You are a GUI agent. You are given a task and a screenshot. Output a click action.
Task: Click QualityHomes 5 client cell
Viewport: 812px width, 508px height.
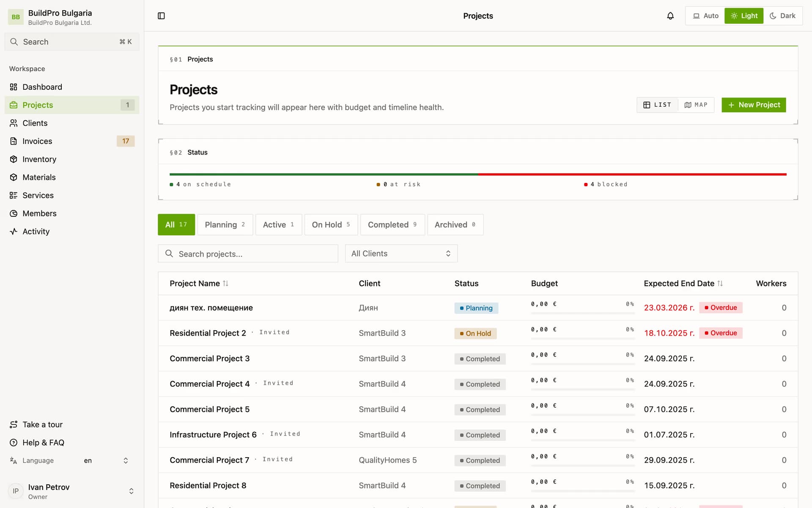[x=387, y=460]
